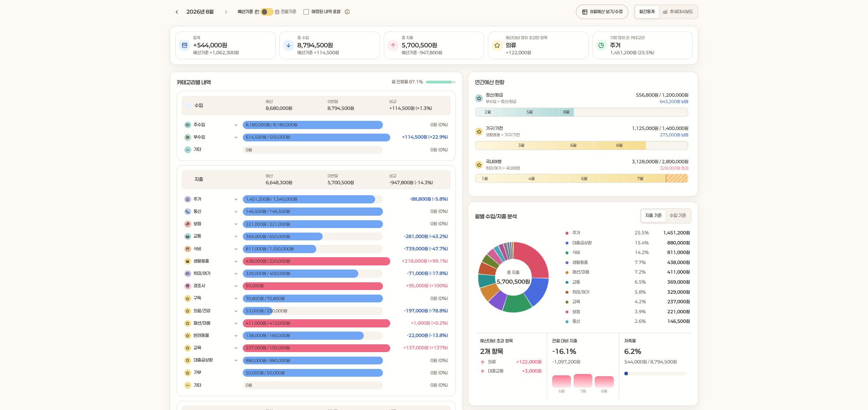Image resolution: width=868 pixels, height=410 pixels.
Task: Click the 총 수입 down-arrow icon
Action: coord(288,45)
